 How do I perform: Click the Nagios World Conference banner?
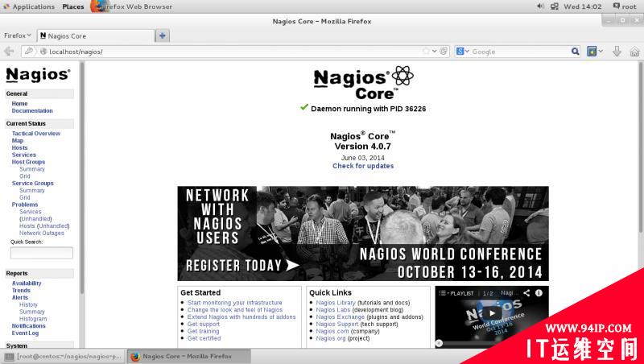363,234
